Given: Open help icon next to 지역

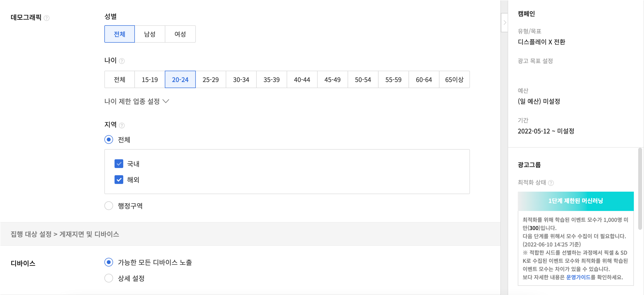Looking at the screenshot, I should [x=122, y=125].
